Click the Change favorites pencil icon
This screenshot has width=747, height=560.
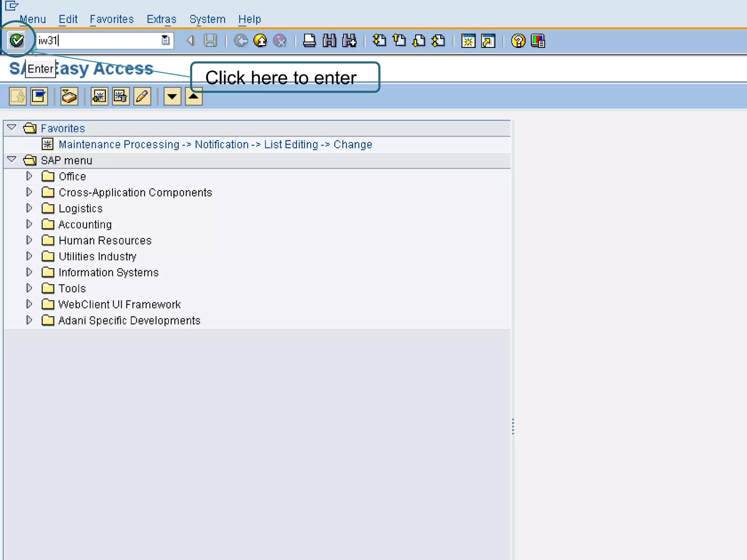click(x=142, y=97)
